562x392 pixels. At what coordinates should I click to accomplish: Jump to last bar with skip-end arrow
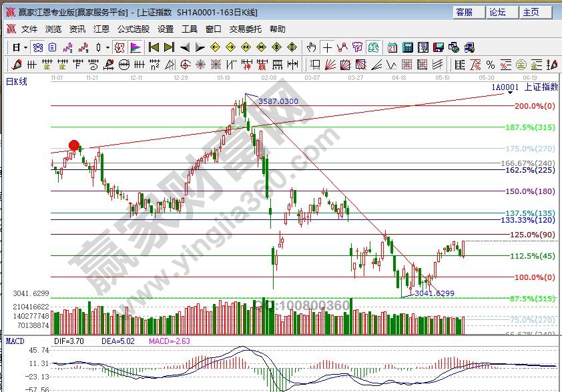coord(169,47)
